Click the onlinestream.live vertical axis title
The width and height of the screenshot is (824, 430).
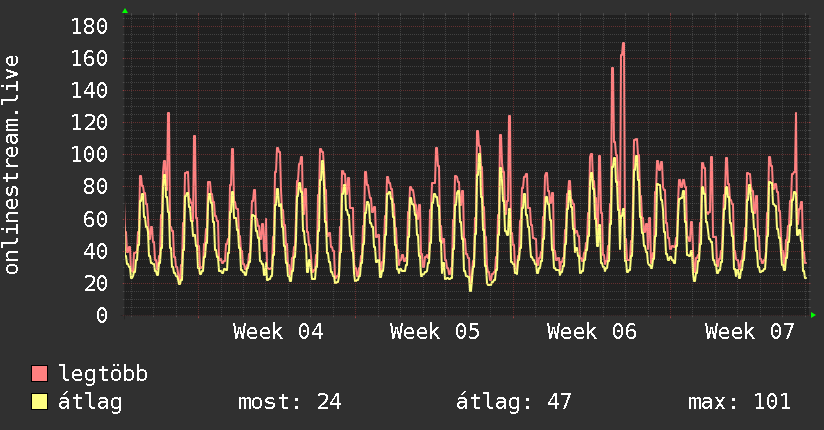click(x=12, y=164)
